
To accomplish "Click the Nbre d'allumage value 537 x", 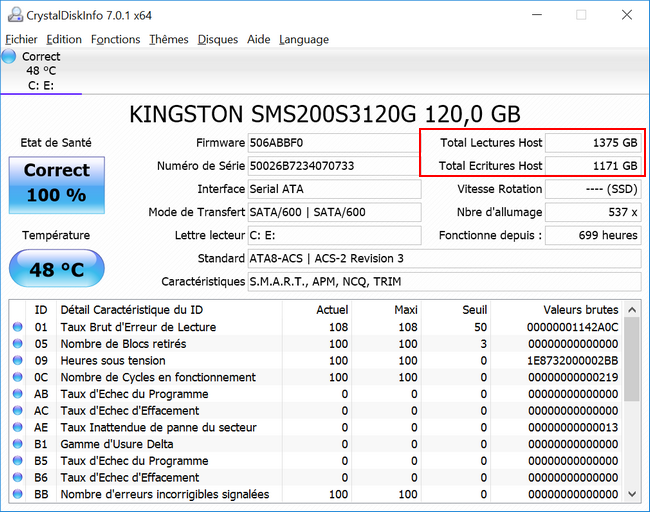I will coord(593,212).
